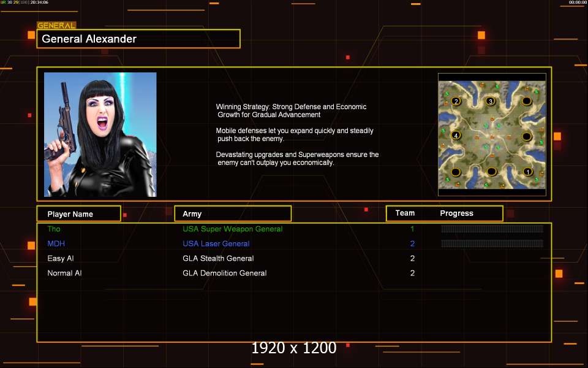Click team number 2 for Normal AI
Viewport: 588px width, 368px height.
412,273
